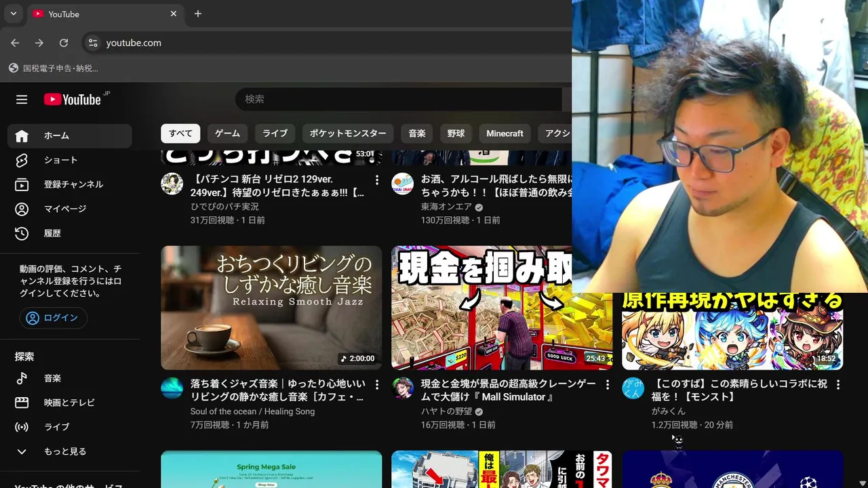Open the 国税電子申告・納税 bookmark
This screenshot has height=488, width=868.
click(x=54, y=68)
